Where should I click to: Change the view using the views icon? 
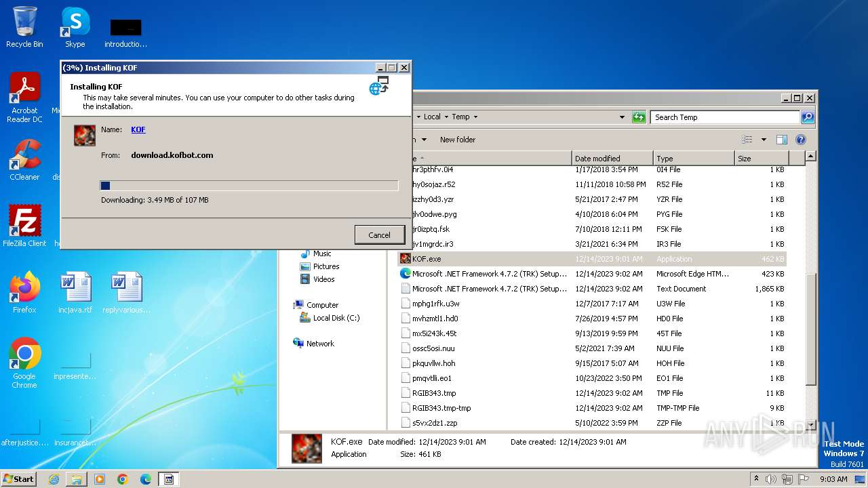[747, 140]
